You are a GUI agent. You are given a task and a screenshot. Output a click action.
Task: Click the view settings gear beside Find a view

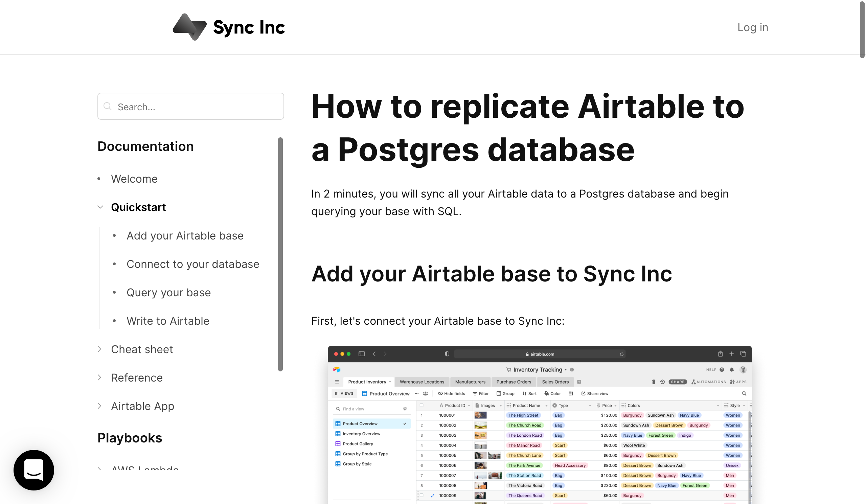pyautogui.click(x=405, y=409)
